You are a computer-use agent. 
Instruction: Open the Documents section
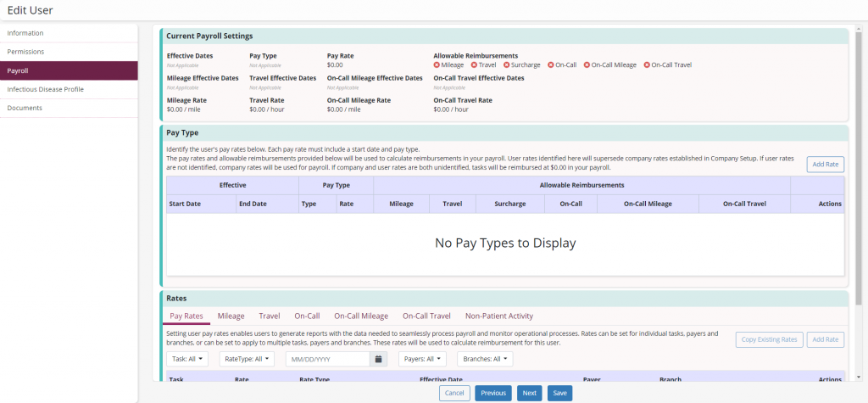point(69,108)
